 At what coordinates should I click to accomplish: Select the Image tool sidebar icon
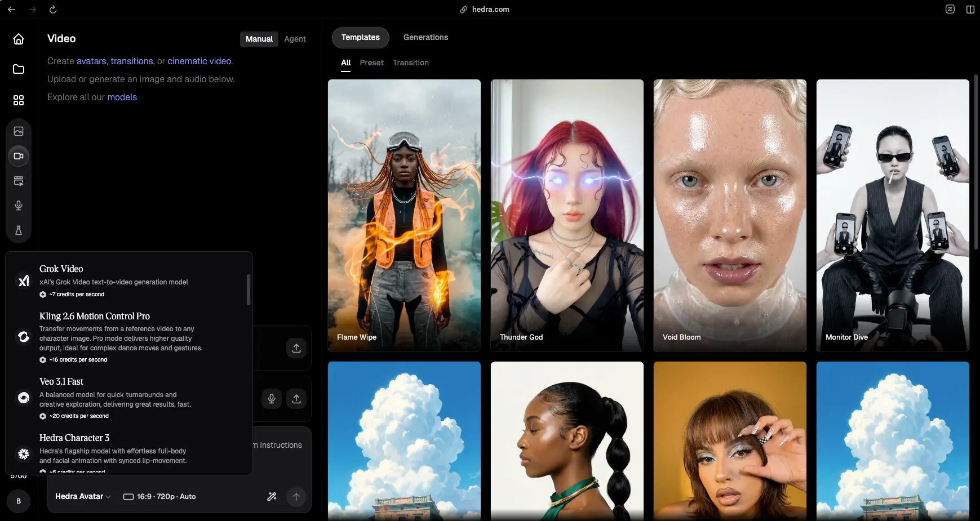tap(19, 131)
